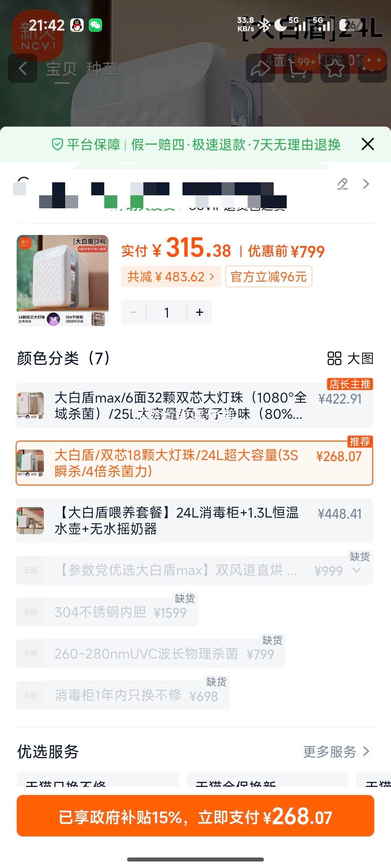Tap the favorite star icon
The width and height of the screenshot is (391, 868).
335,68
